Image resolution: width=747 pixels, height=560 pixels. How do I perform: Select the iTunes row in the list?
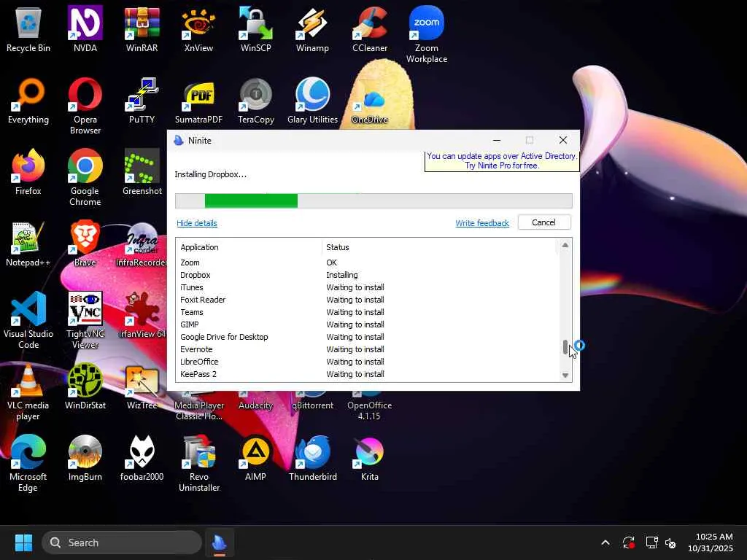point(367,287)
